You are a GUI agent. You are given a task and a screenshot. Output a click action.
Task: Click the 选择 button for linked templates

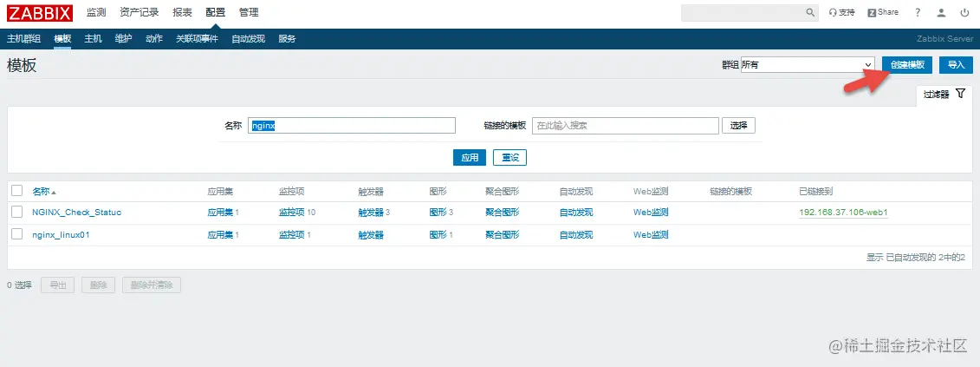(x=739, y=125)
